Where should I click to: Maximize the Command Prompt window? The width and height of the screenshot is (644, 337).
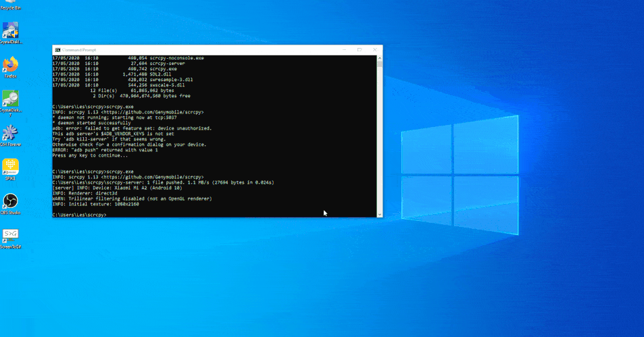click(360, 50)
